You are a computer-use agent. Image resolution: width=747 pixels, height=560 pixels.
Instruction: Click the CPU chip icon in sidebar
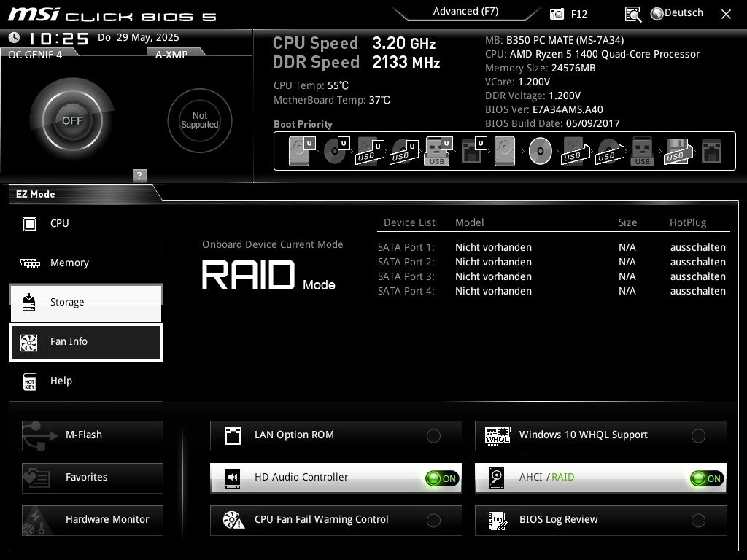pyautogui.click(x=29, y=223)
